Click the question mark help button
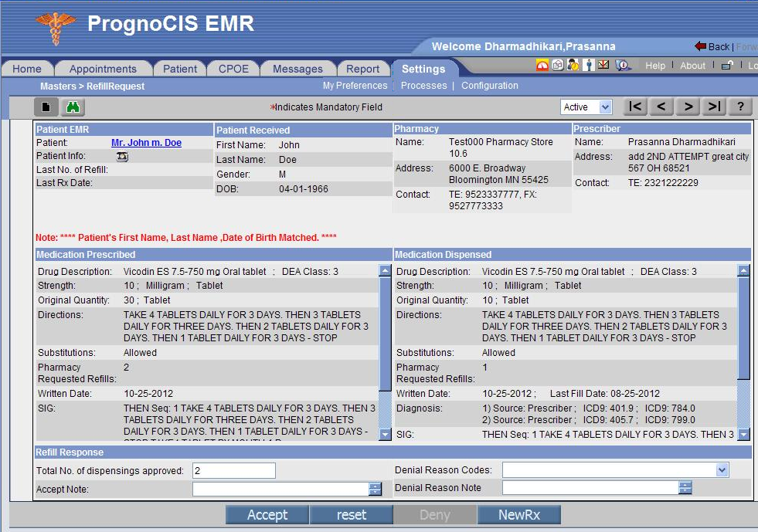Viewport: 758px width, 532px height. pos(740,107)
